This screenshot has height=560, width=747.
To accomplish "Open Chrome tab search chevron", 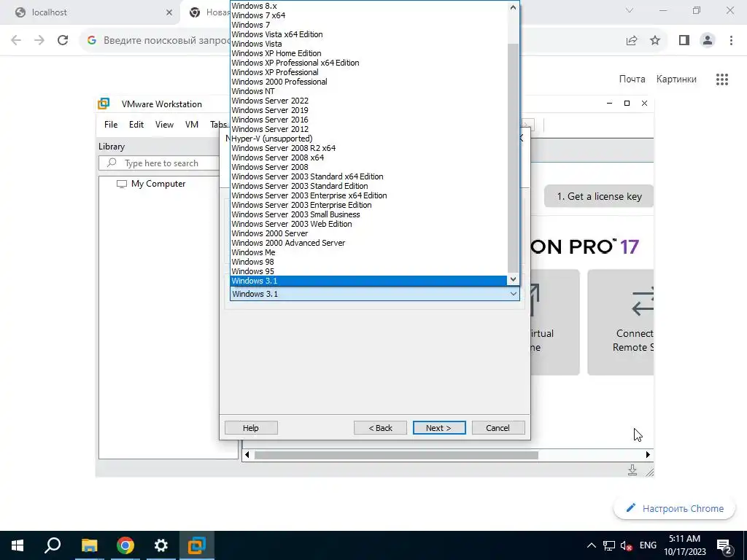I will coord(630,10).
